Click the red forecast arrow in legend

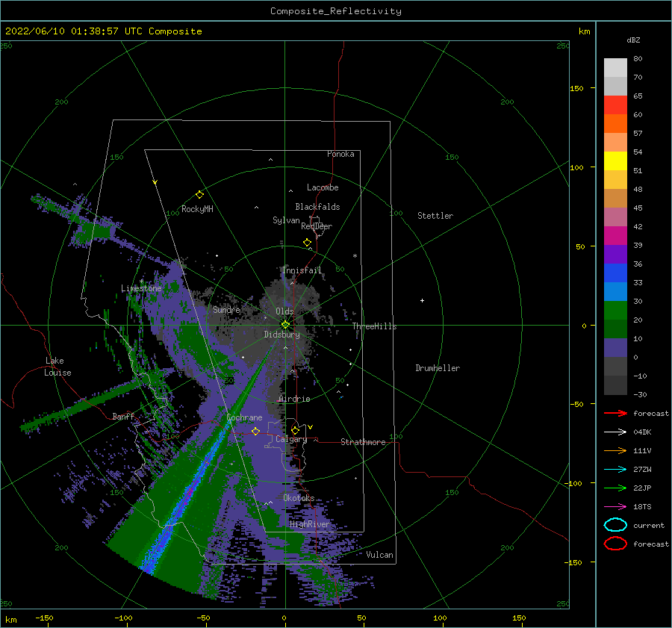pos(615,413)
